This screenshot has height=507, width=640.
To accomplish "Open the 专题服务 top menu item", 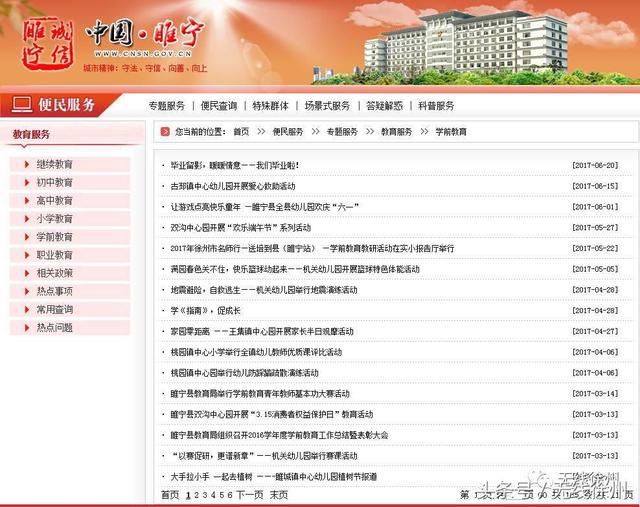I will click(x=167, y=106).
